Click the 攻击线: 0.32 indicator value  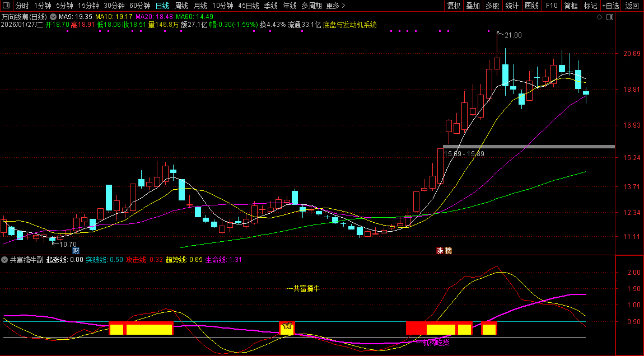[x=144, y=260]
